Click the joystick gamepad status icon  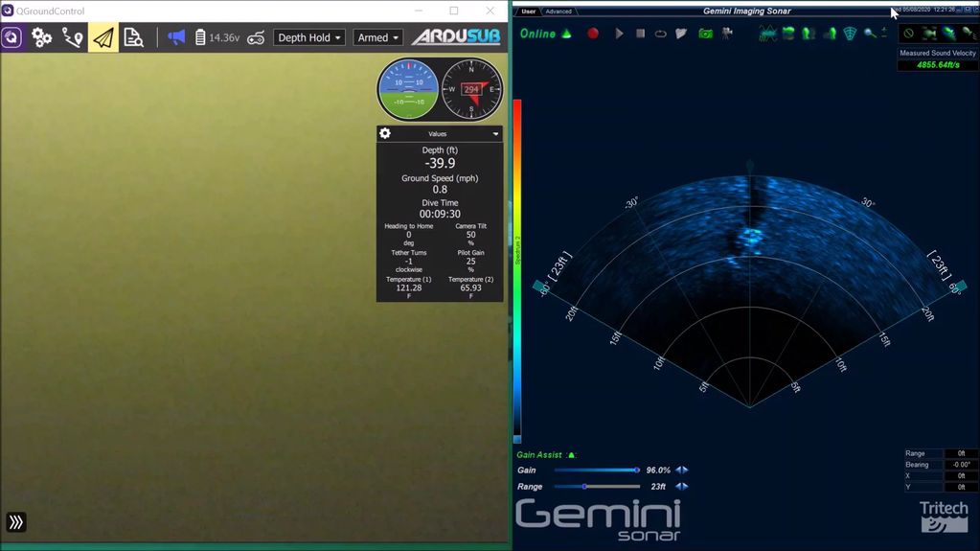click(x=256, y=37)
